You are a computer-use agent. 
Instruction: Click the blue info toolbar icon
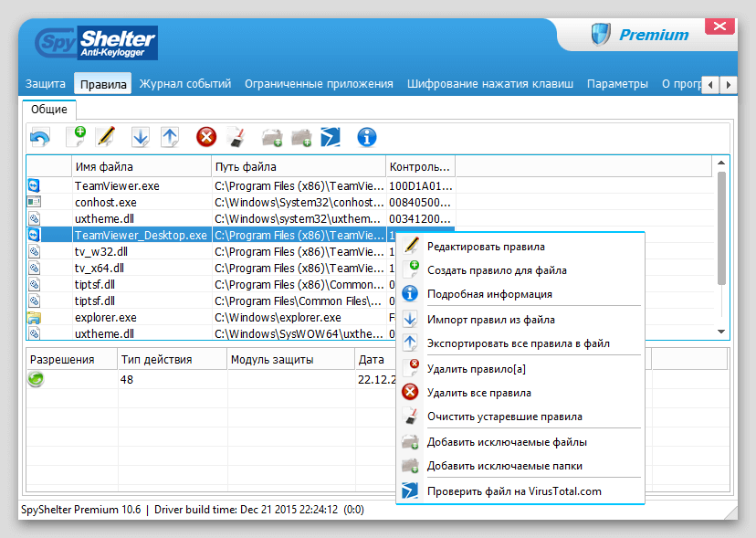367,137
